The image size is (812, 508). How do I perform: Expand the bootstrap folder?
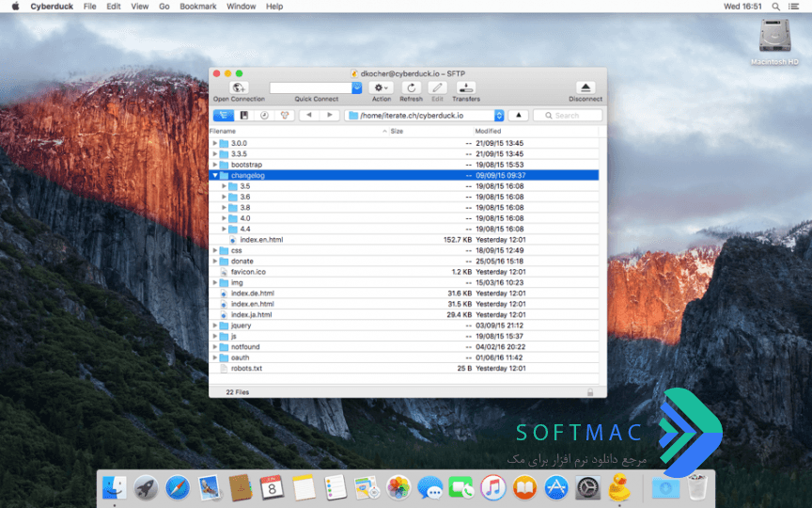[215, 165]
